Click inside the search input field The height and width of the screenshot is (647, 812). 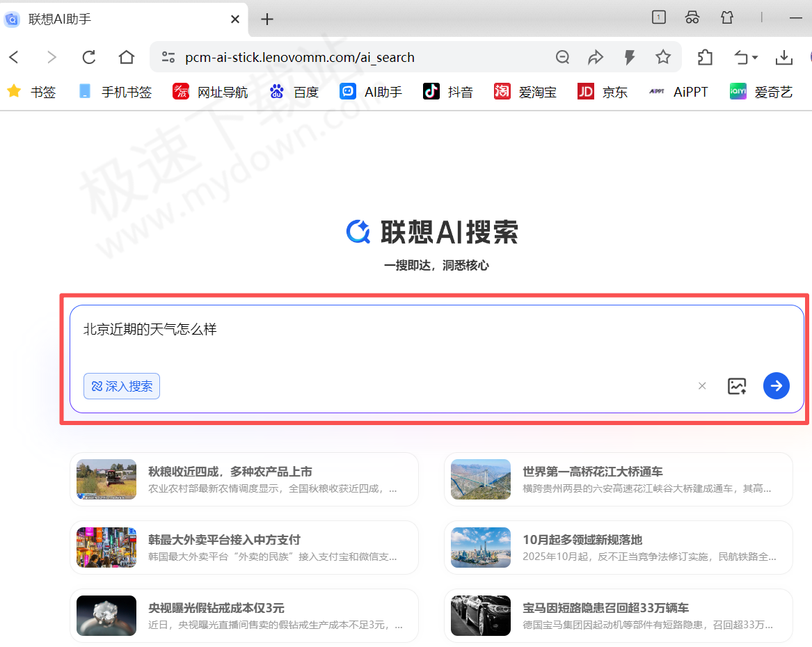point(348,329)
